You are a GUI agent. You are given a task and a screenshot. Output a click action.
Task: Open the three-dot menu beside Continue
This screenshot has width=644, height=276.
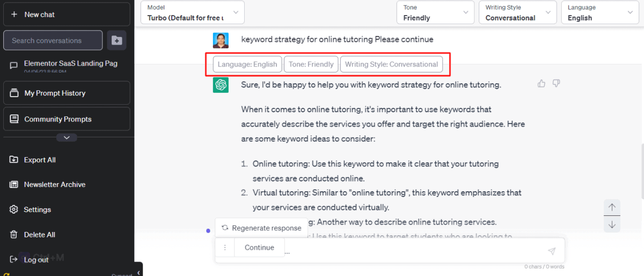click(x=225, y=248)
